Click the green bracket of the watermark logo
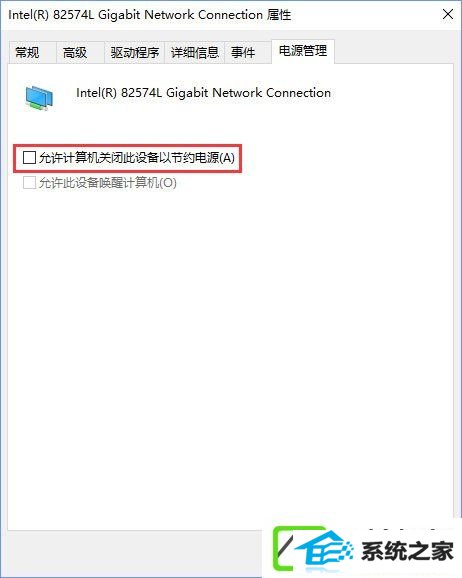462x578 pixels. tap(284, 549)
